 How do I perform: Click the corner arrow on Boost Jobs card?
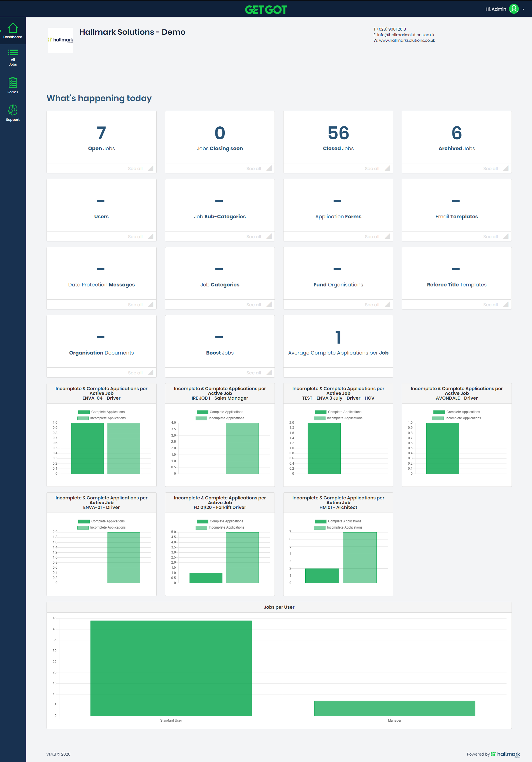[269, 372]
